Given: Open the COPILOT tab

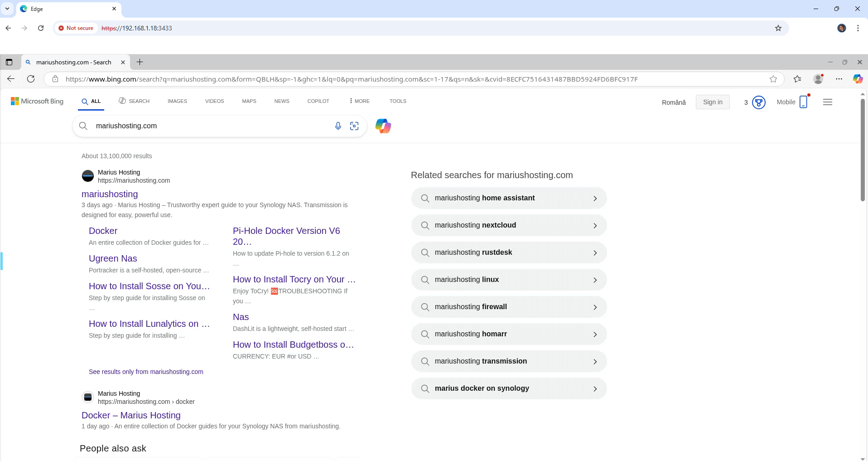Looking at the screenshot, I should coord(318,101).
